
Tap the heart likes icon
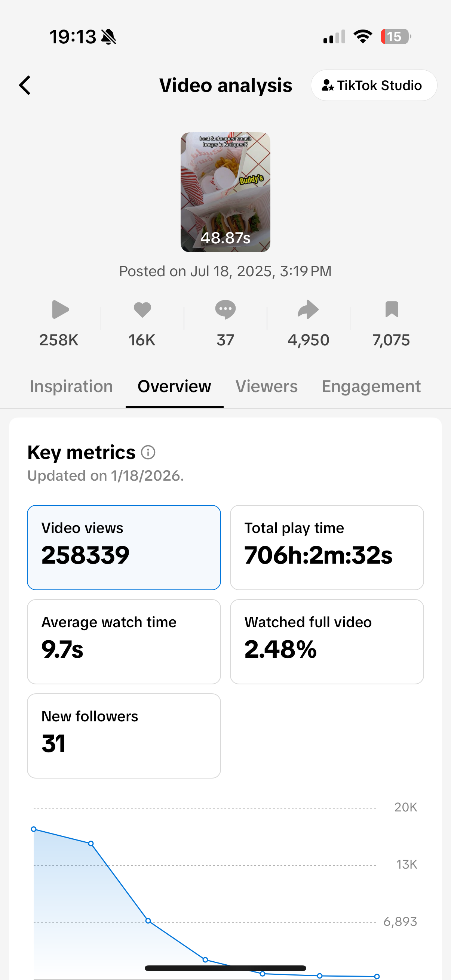142,309
